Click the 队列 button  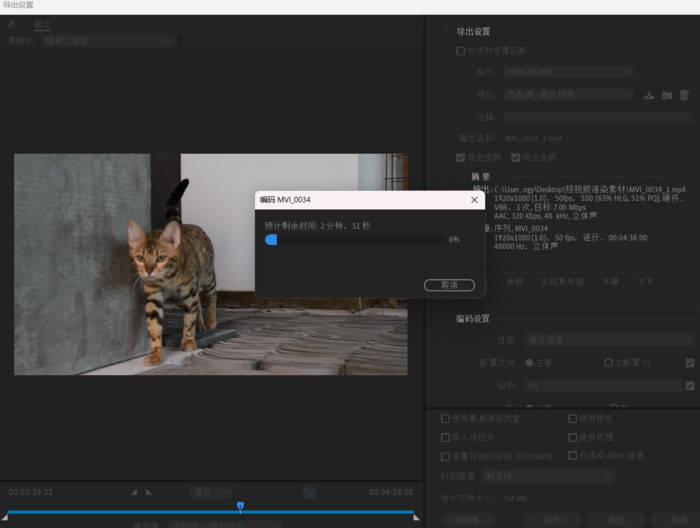553,520
